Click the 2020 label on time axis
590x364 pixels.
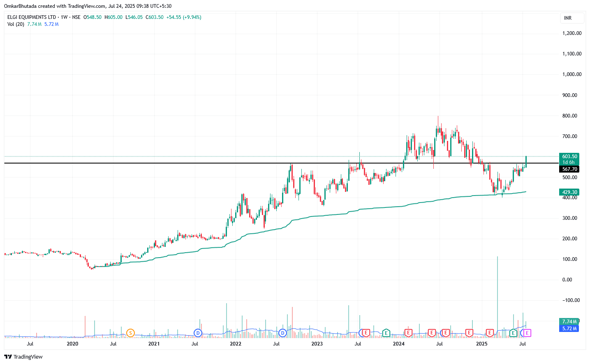click(x=72, y=344)
